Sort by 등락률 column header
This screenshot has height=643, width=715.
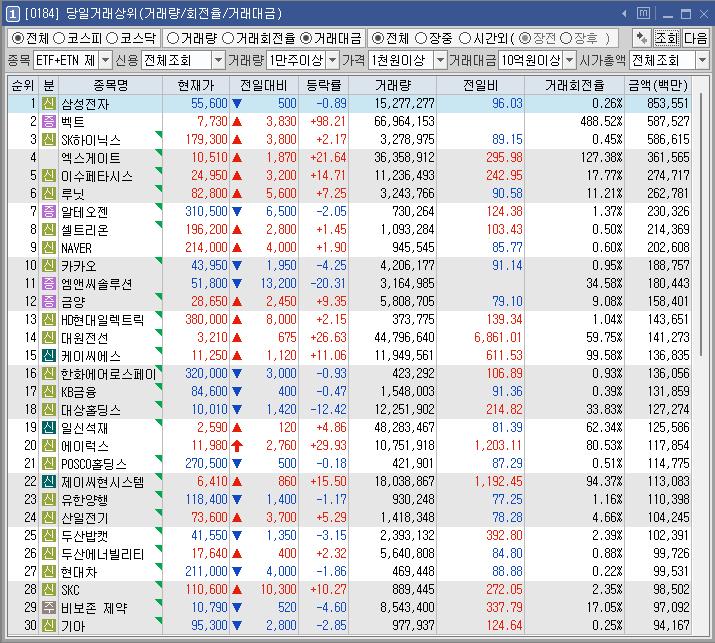click(x=324, y=85)
